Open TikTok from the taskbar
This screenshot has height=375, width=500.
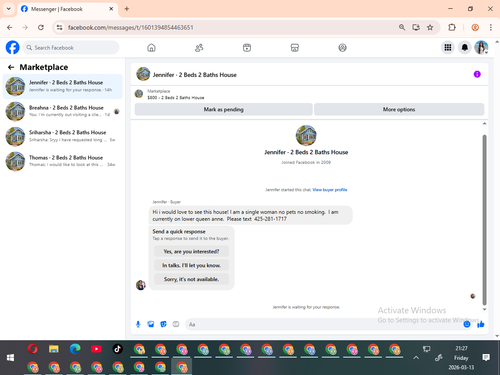point(117,349)
